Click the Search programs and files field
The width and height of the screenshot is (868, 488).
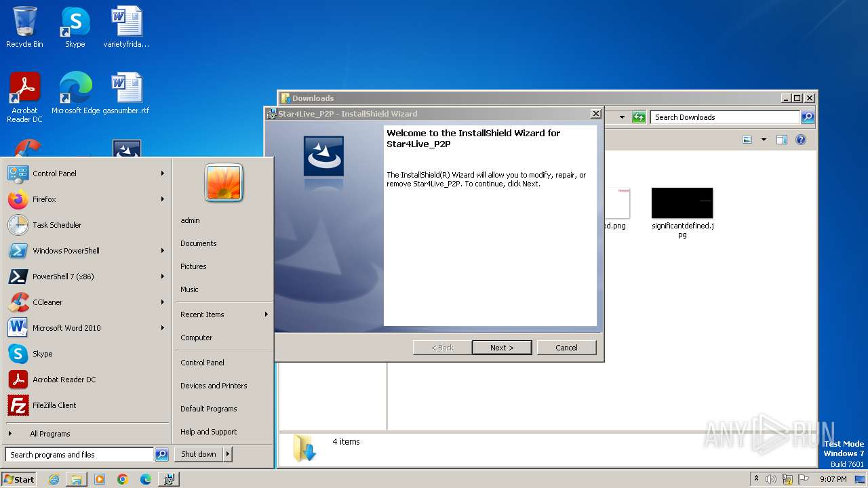(80, 455)
